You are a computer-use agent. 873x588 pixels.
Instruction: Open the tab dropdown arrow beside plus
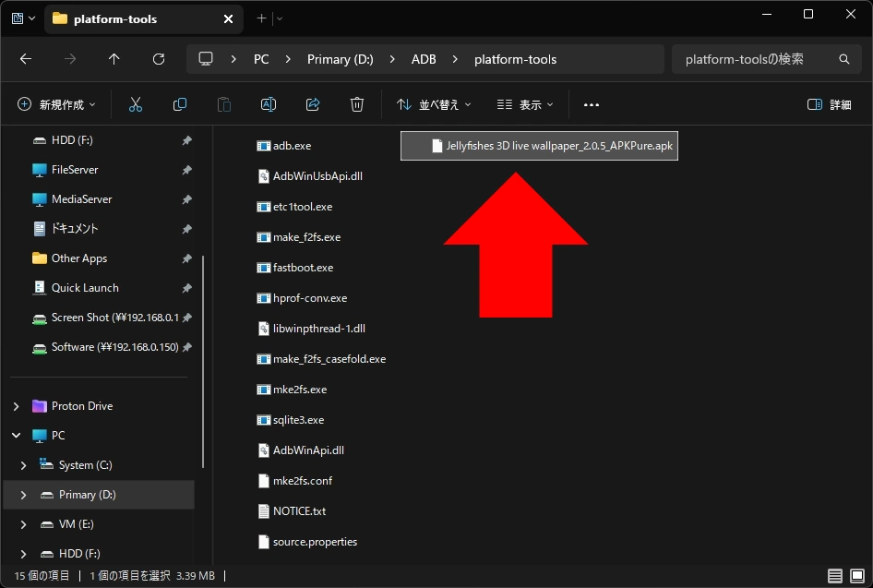click(280, 18)
